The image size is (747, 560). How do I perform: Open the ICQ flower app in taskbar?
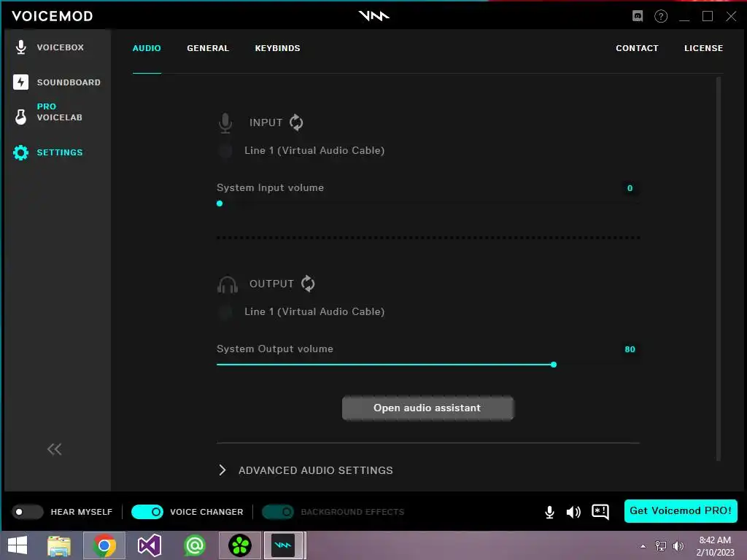[x=239, y=545]
